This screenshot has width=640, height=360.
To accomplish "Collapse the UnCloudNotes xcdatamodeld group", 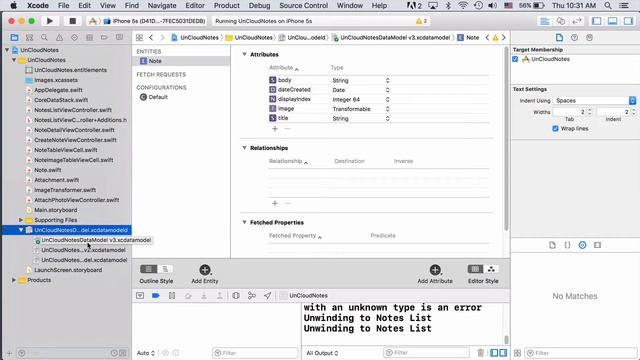I will (x=21, y=230).
